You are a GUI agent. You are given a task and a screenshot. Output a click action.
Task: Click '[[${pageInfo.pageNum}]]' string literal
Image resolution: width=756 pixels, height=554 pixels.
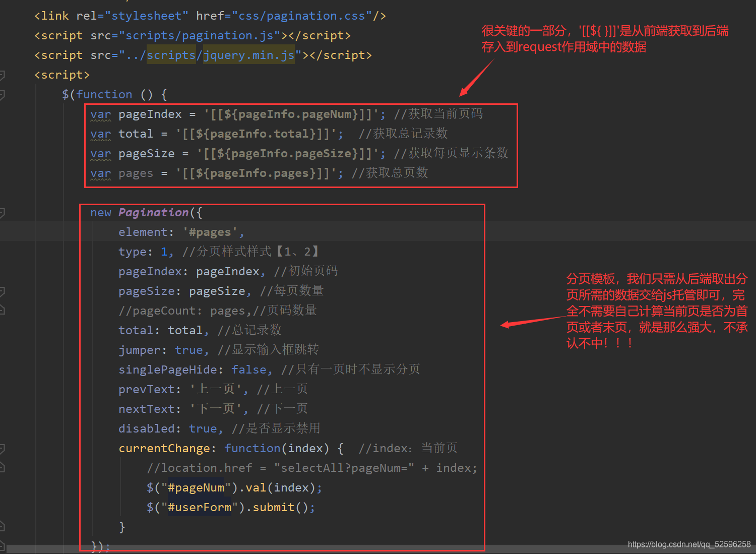tap(291, 114)
